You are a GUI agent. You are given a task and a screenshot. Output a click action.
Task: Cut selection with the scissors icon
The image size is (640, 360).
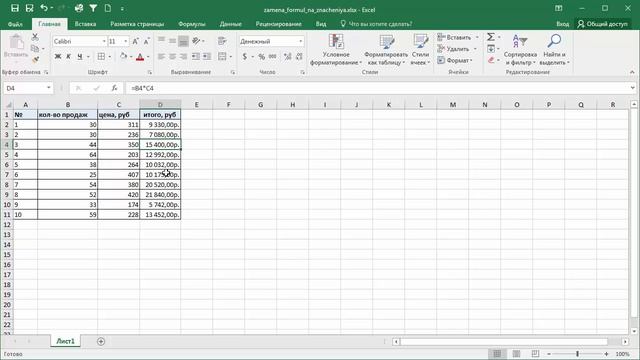(35, 37)
